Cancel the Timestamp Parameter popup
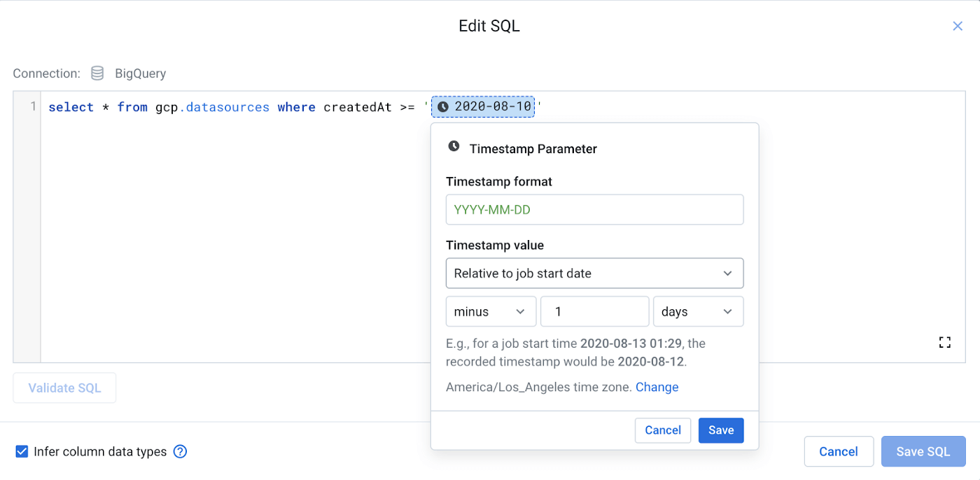 tap(662, 430)
